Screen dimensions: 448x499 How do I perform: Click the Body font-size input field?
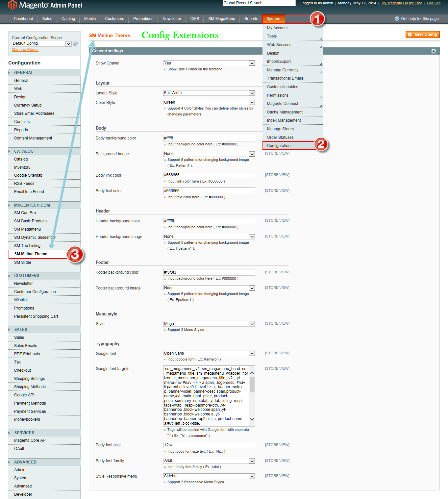209,445
